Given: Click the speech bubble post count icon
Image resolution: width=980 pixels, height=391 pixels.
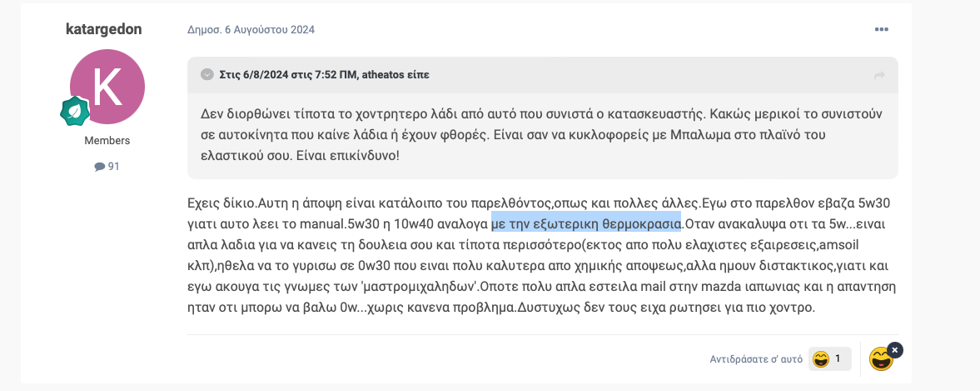Looking at the screenshot, I should point(99,167).
